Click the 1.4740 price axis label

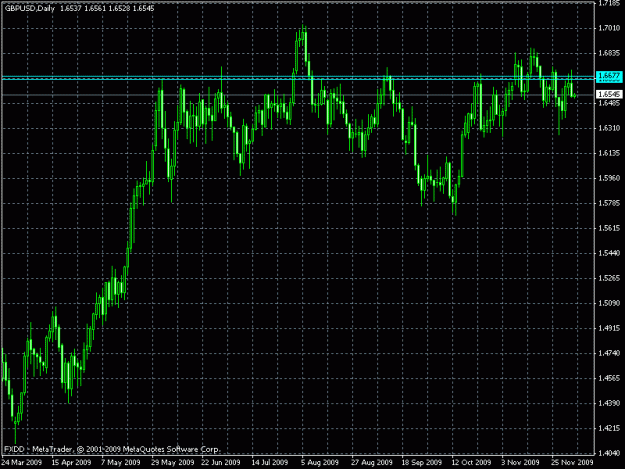pyautogui.click(x=610, y=353)
